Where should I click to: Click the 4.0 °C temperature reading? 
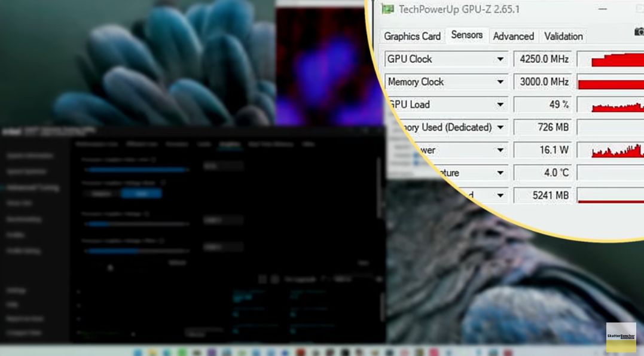(542, 173)
